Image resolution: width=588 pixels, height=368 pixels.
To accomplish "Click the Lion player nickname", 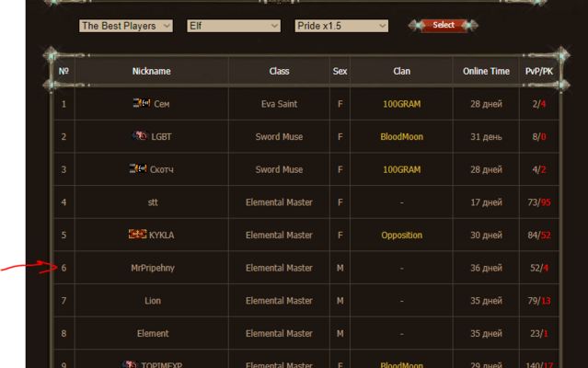I will [x=153, y=301].
